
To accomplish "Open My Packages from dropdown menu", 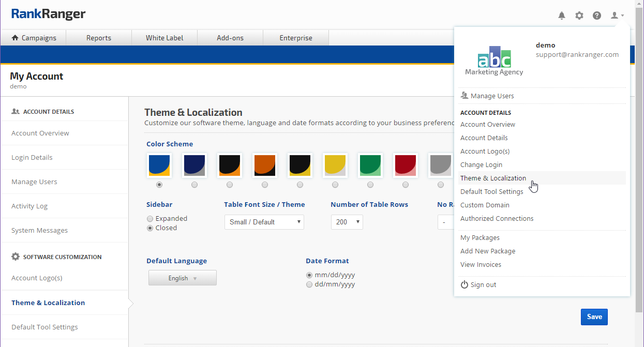I will tap(480, 237).
